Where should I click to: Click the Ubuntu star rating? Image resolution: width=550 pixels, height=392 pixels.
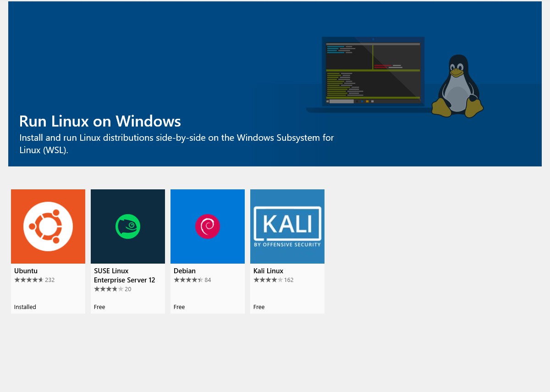[29, 280]
